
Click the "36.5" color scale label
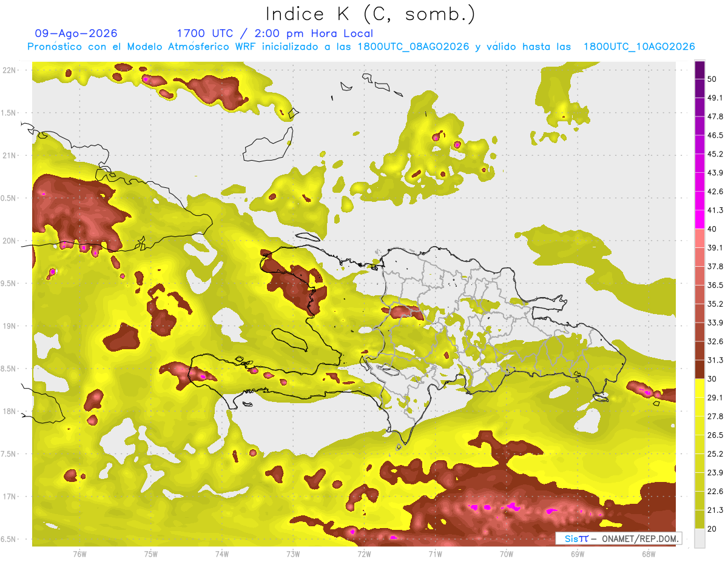715,286
